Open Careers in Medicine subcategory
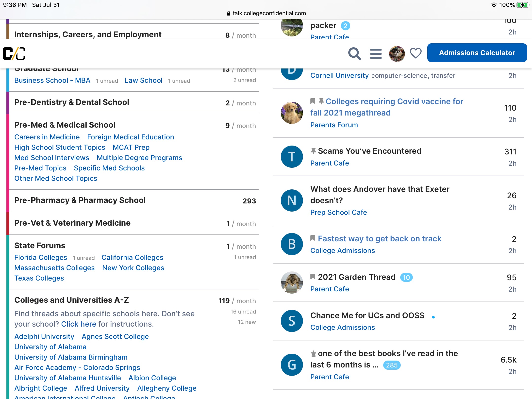 [47, 137]
